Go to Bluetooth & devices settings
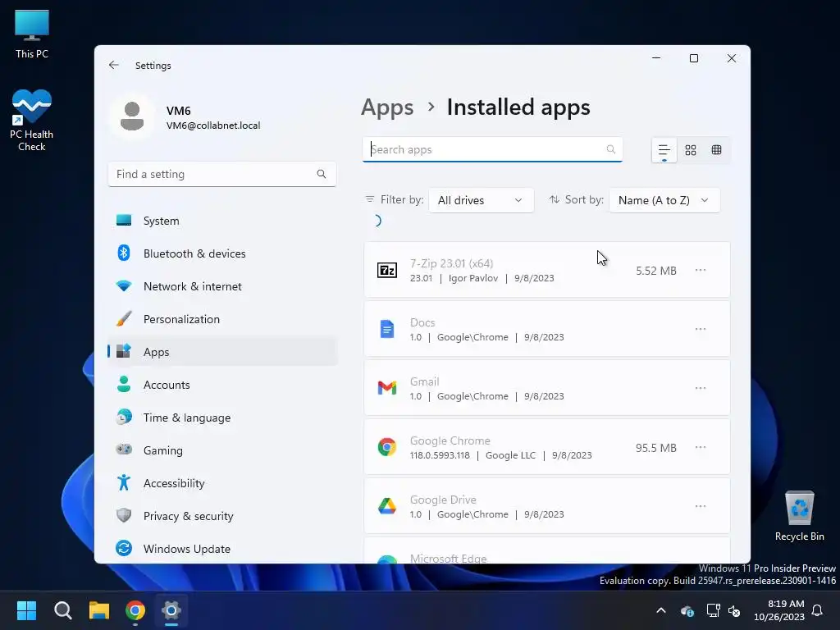Image resolution: width=840 pixels, height=630 pixels. coord(222,253)
